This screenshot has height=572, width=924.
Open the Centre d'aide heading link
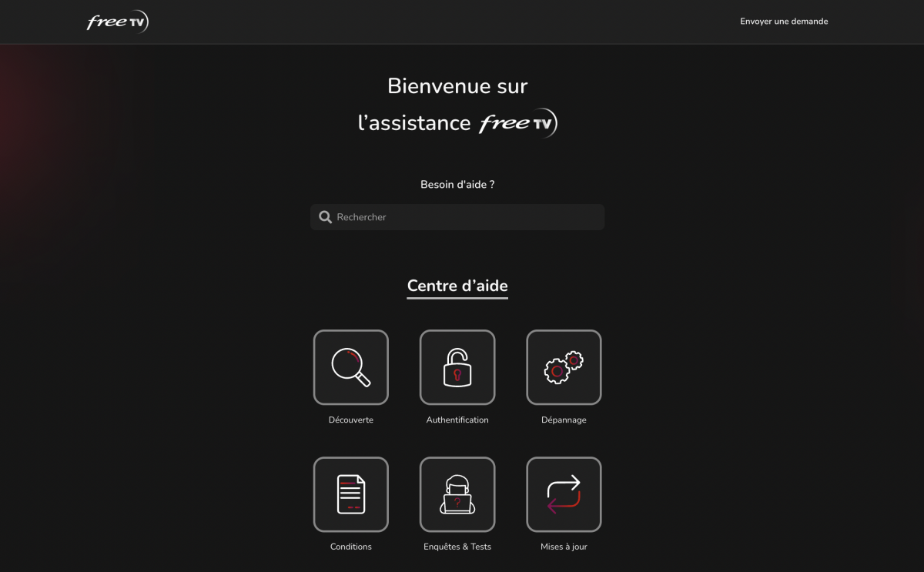coord(457,285)
